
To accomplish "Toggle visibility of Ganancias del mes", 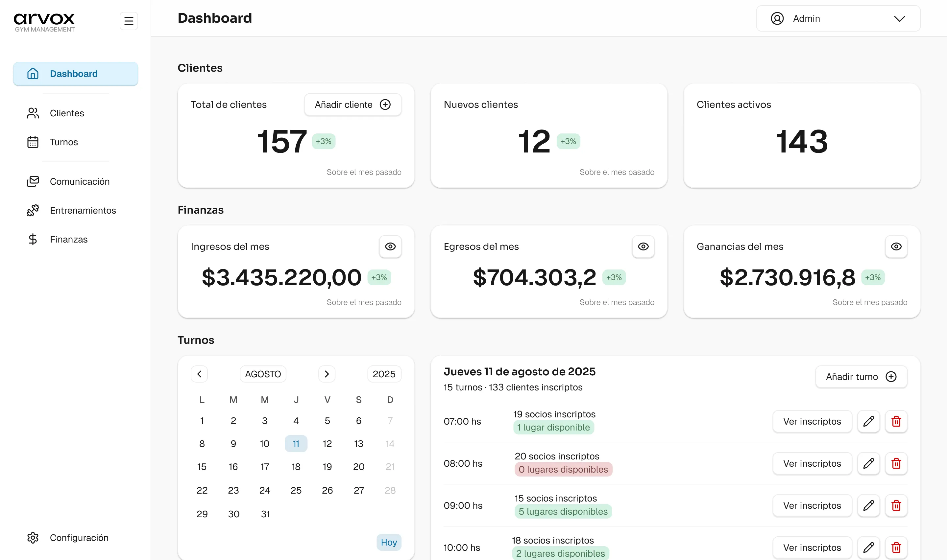I will point(896,246).
